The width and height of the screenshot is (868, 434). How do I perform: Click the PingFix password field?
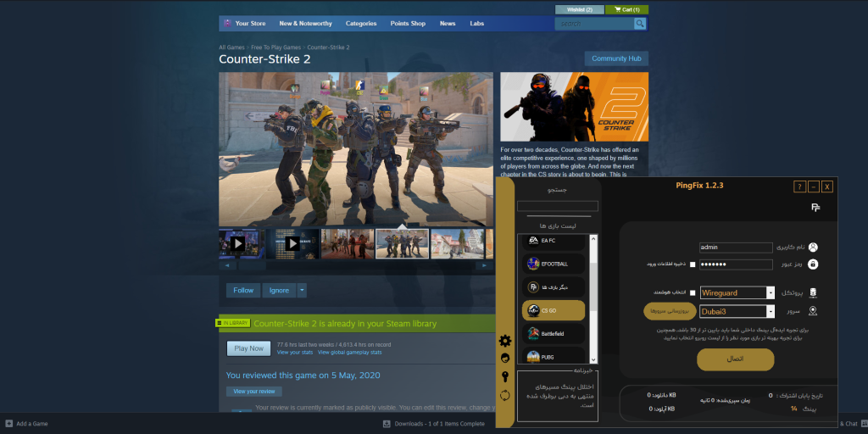point(736,264)
